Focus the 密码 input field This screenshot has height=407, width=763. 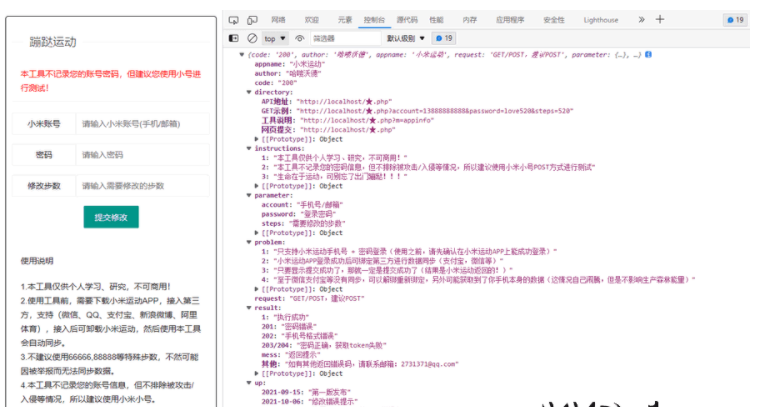(x=143, y=155)
